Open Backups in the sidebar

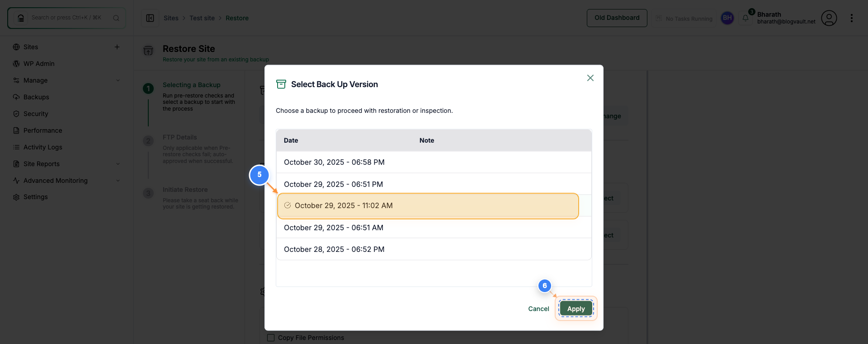tap(36, 97)
